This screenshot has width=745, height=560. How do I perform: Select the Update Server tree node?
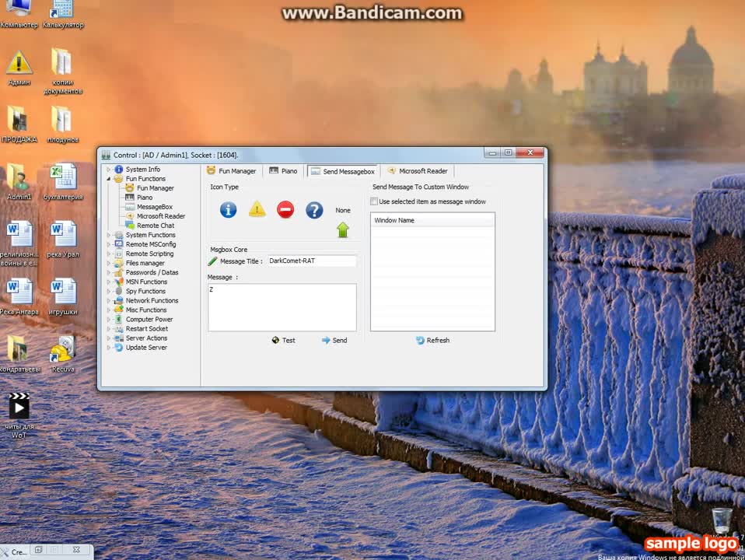146,348
